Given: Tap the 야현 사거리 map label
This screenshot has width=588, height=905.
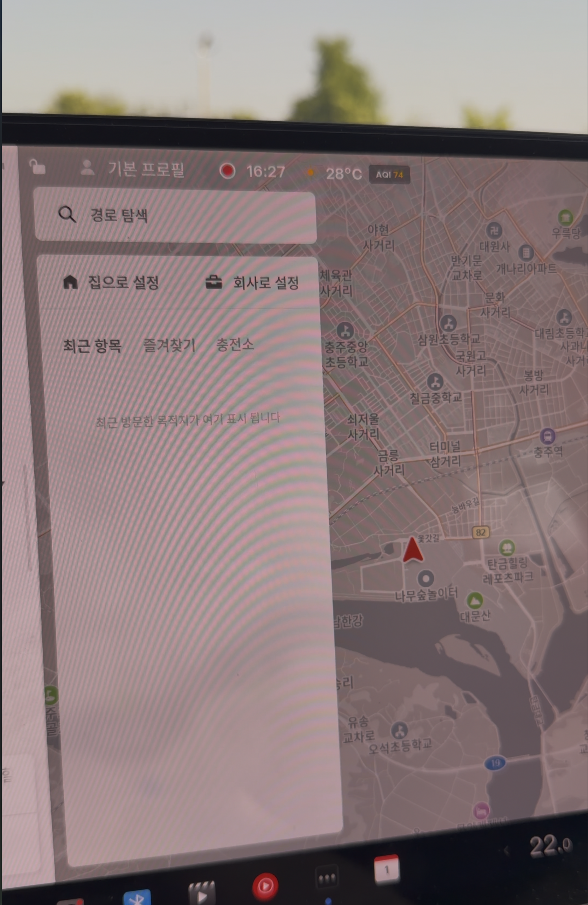Looking at the screenshot, I should point(378,237).
